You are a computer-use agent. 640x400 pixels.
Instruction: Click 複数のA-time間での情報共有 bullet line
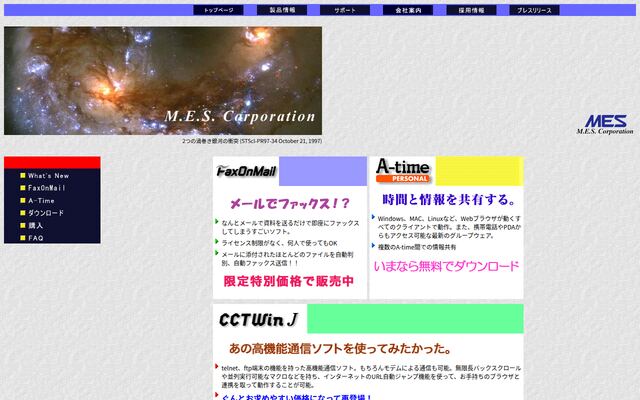417,247
